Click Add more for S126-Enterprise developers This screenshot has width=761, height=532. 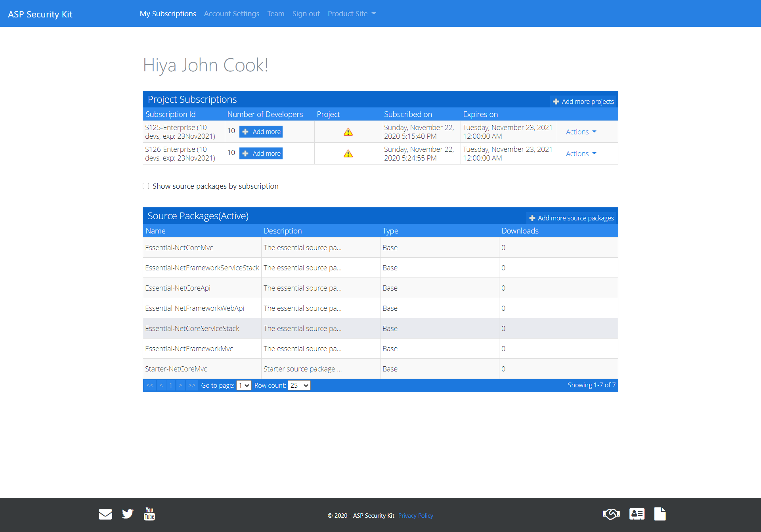pyautogui.click(x=261, y=153)
